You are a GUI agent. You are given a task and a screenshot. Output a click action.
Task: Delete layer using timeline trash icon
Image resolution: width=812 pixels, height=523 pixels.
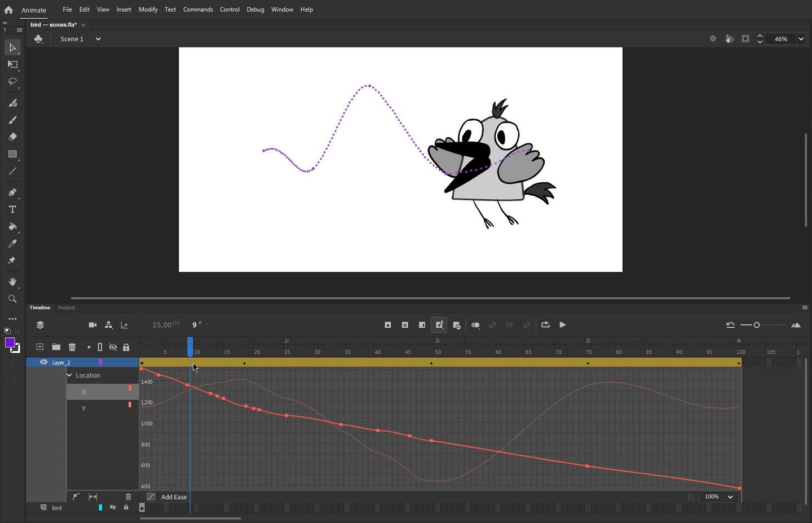[72, 347]
